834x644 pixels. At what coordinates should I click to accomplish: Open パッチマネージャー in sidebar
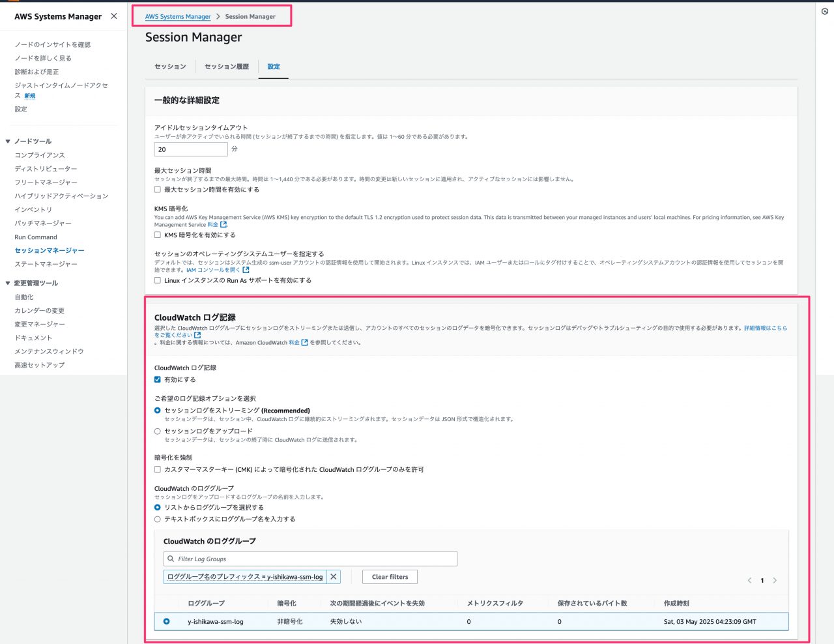point(43,224)
